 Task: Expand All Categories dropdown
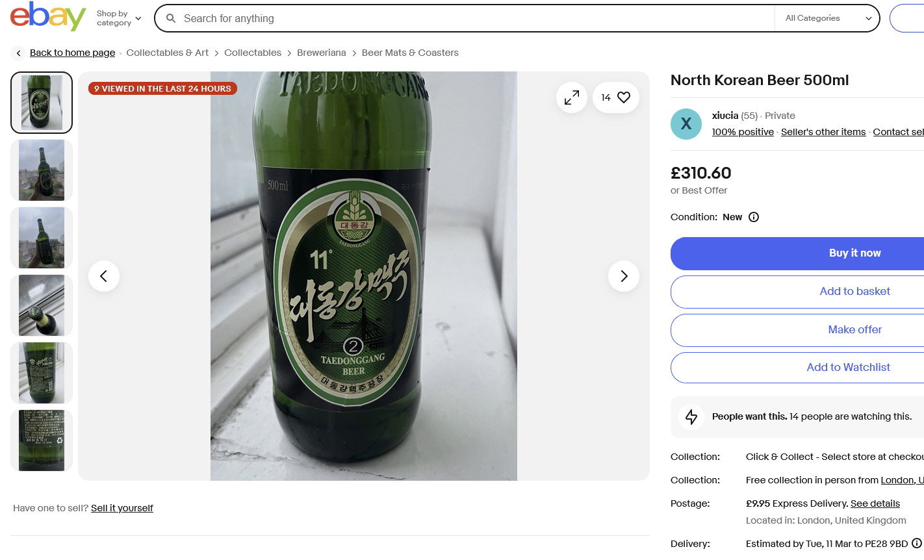point(827,18)
